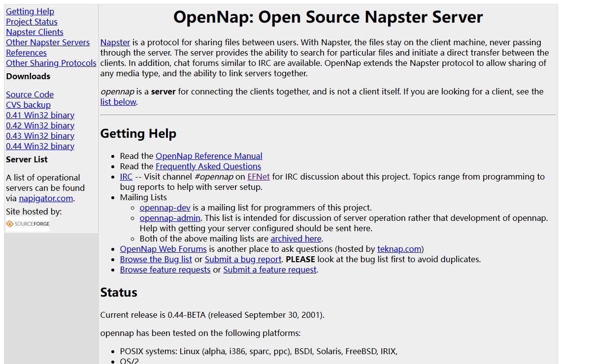Click the 'POSIX systems: Linux' list item
This screenshot has height=364, width=591.
(259, 351)
